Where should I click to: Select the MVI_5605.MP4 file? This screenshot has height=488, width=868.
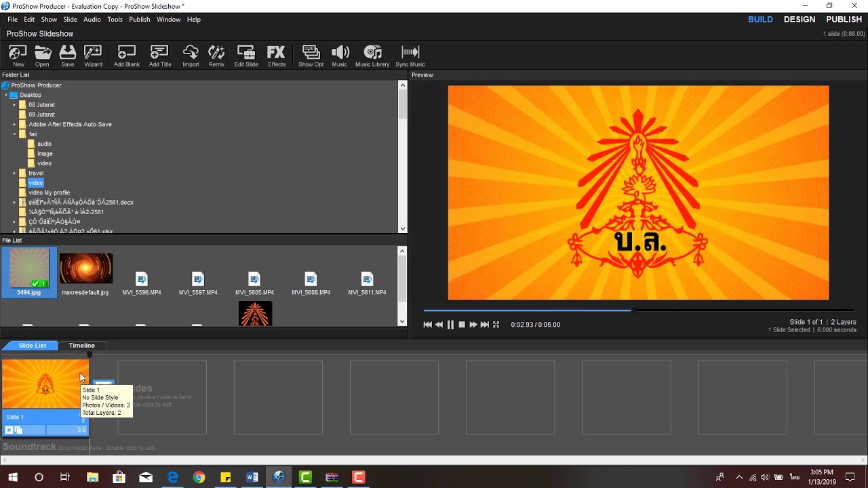click(x=254, y=283)
